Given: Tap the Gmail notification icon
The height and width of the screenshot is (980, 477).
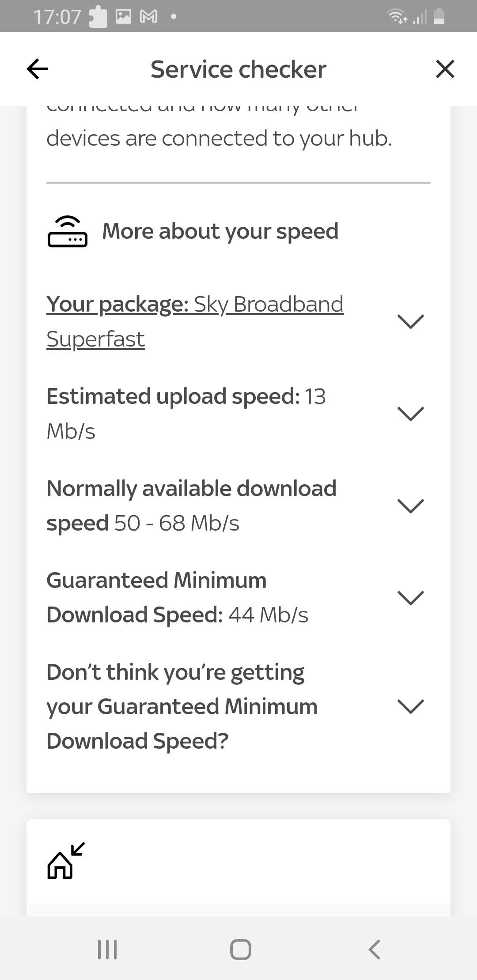Looking at the screenshot, I should (149, 16).
